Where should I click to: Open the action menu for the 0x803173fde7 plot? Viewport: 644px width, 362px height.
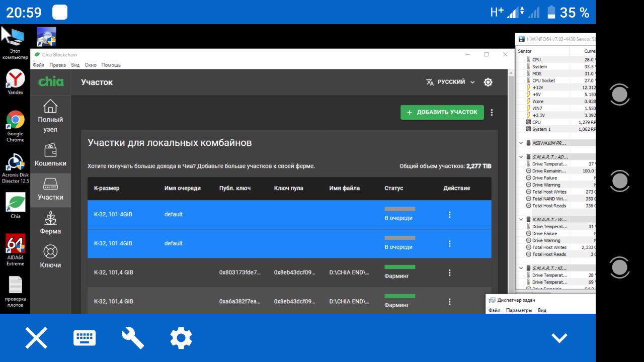(449, 273)
